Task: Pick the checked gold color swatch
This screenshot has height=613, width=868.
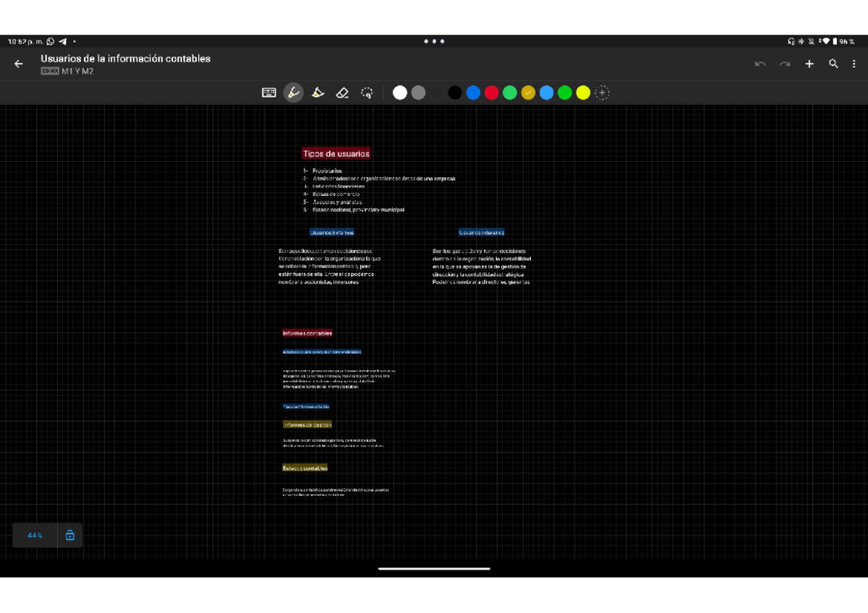Action: point(528,93)
